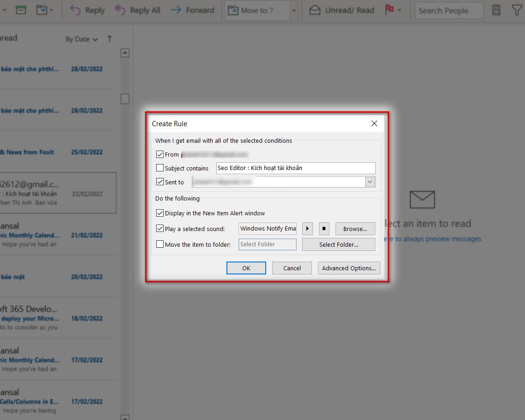This screenshot has width=525, height=420.
Task: Play the selected sound
Action: point(307,229)
